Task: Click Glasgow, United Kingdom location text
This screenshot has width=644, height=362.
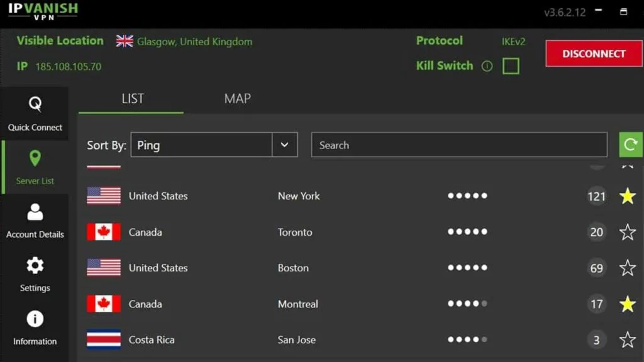Action: point(195,42)
